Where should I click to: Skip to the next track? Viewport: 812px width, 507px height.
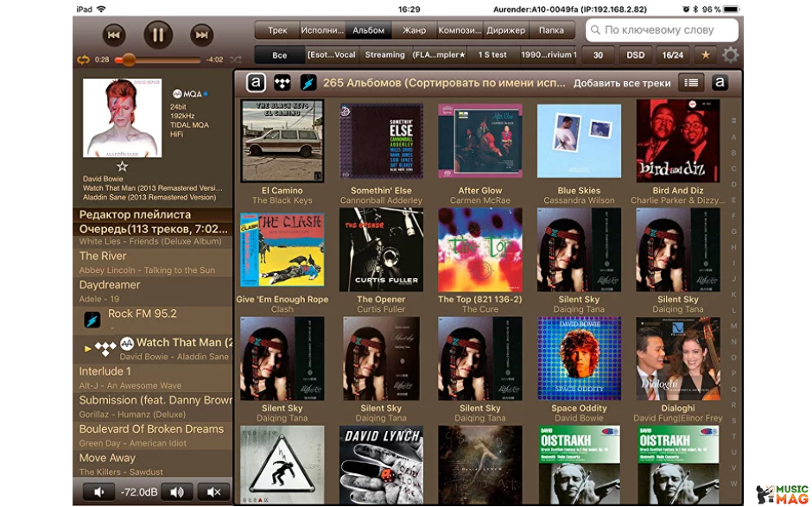click(201, 35)
